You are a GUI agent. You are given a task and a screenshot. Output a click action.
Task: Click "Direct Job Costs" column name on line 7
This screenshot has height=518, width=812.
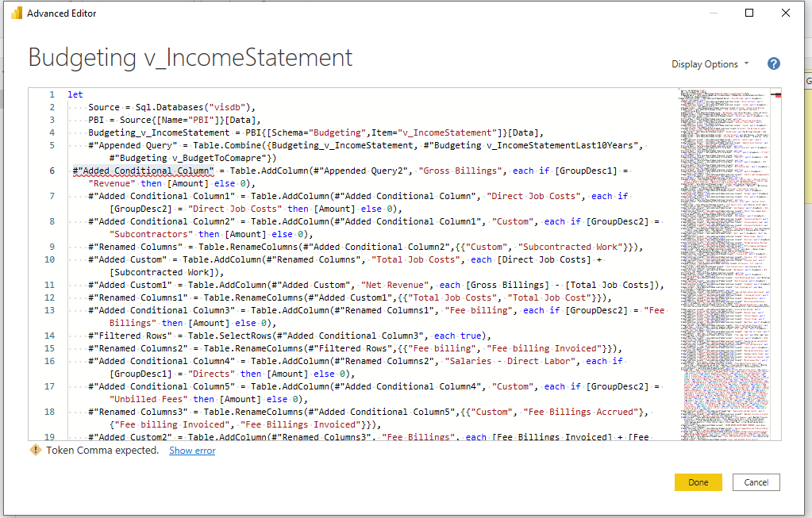coord(533,196)
